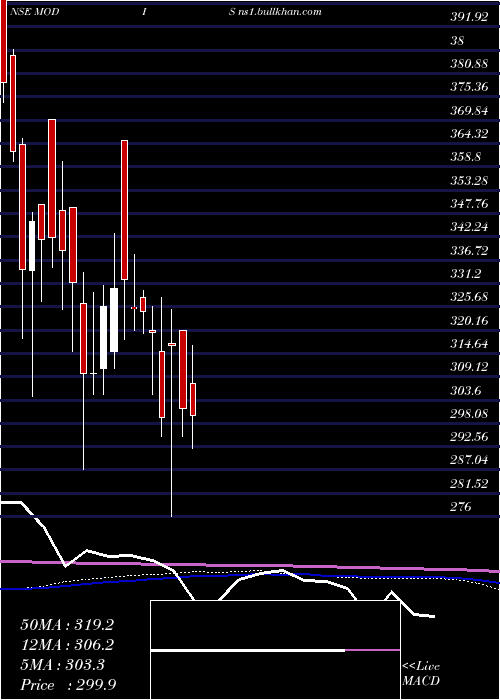500x700 pixels.
Task: Click the 298.08 price axis label
Action: click(x=469, y=414)
